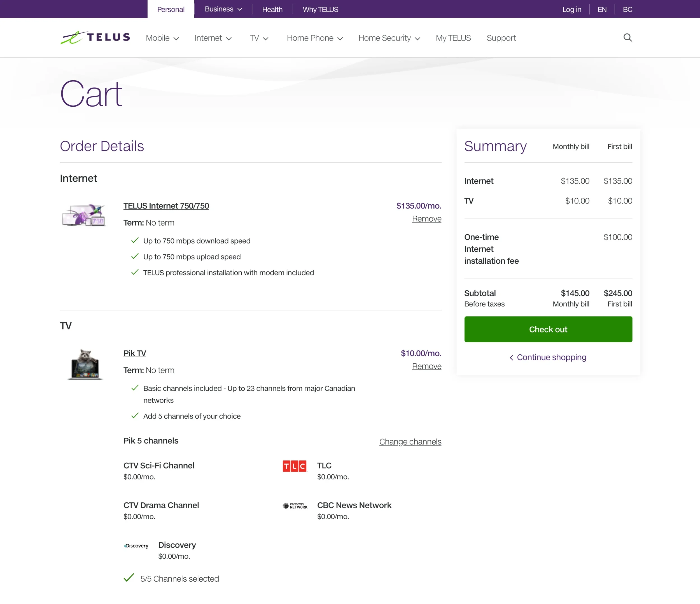Click the $145.00 monthly bill subtotal
The width and height of the screenshot is (700, 604).
coord(575,293)
